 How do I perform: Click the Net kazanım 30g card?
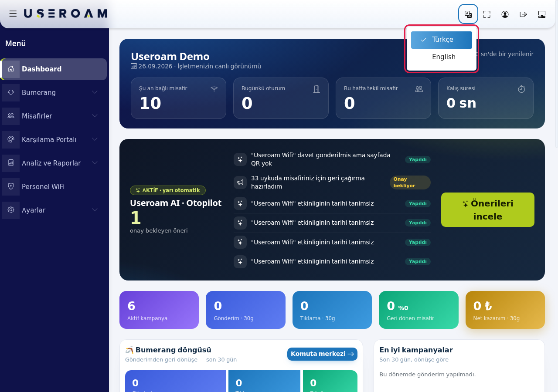click(x=505, y=310)
